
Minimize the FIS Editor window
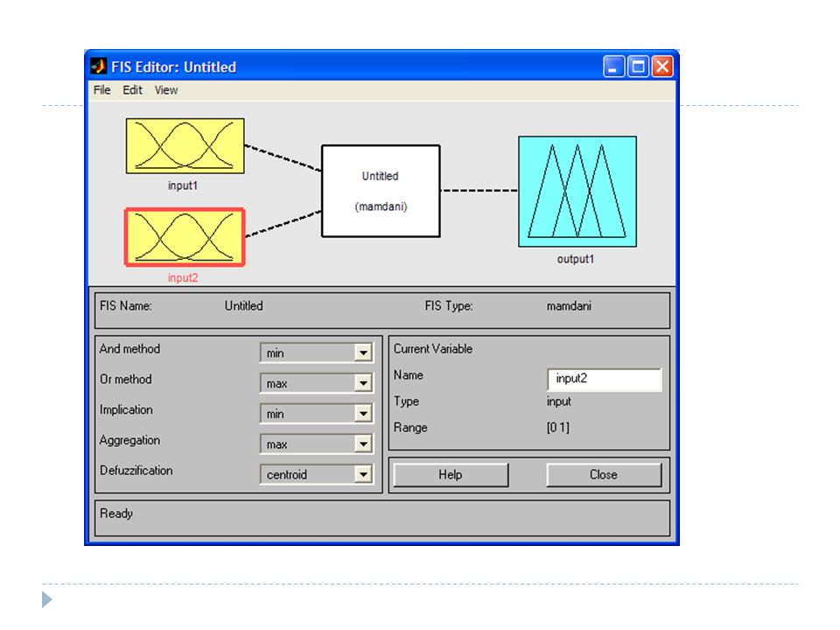[x=613, y=67]
